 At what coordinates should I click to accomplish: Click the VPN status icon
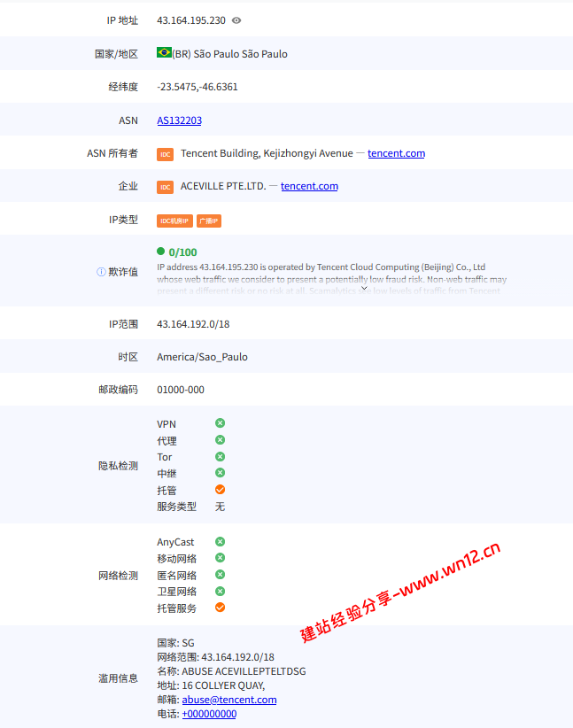coord(221,423)
